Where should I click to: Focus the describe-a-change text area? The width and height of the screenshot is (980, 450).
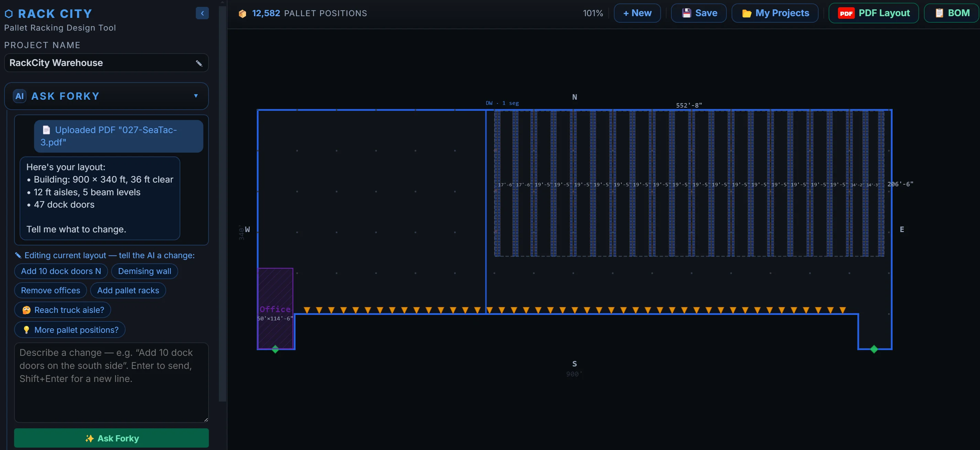click(111, 382)
